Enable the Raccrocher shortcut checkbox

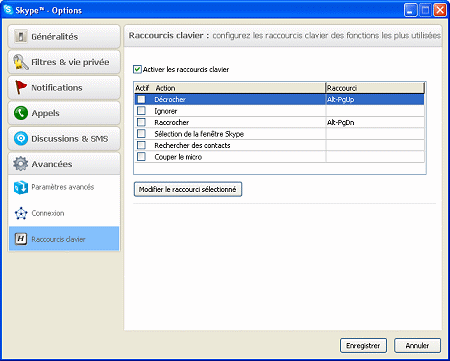tap(141, 122)
